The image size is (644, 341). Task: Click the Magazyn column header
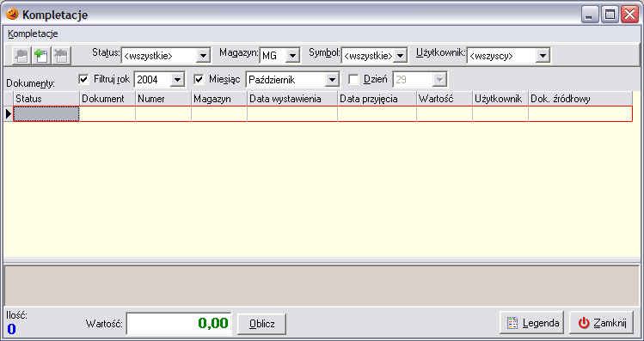[219, 99]
